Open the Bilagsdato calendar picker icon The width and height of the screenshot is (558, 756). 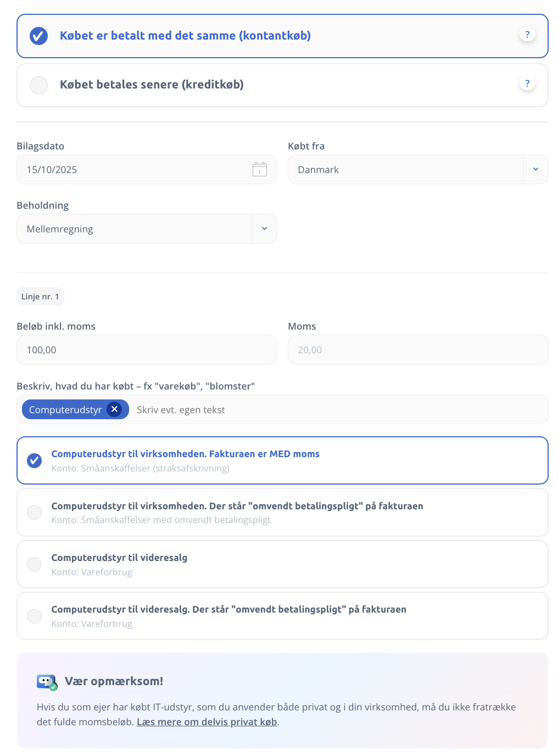[259, 169]
